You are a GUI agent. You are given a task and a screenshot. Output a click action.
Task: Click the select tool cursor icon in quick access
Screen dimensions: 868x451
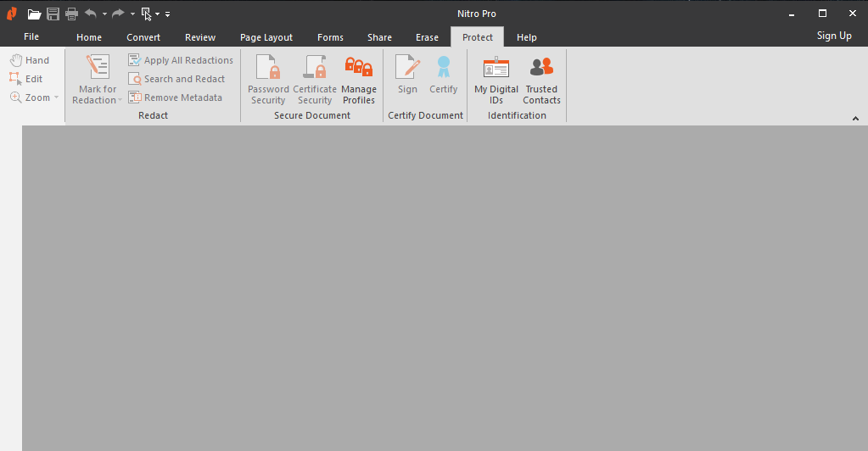point(147,14)
